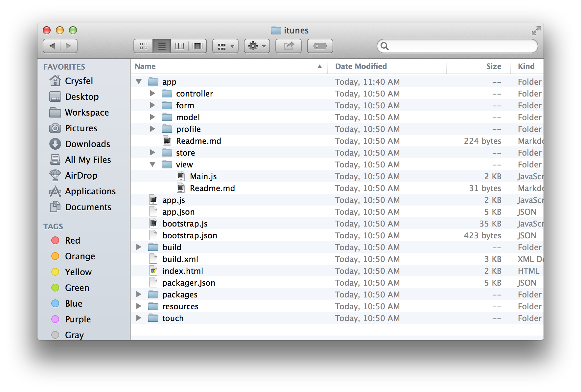581x392 pixels.
Task: Switch to Cover Flow view
Action: point(198,46)
